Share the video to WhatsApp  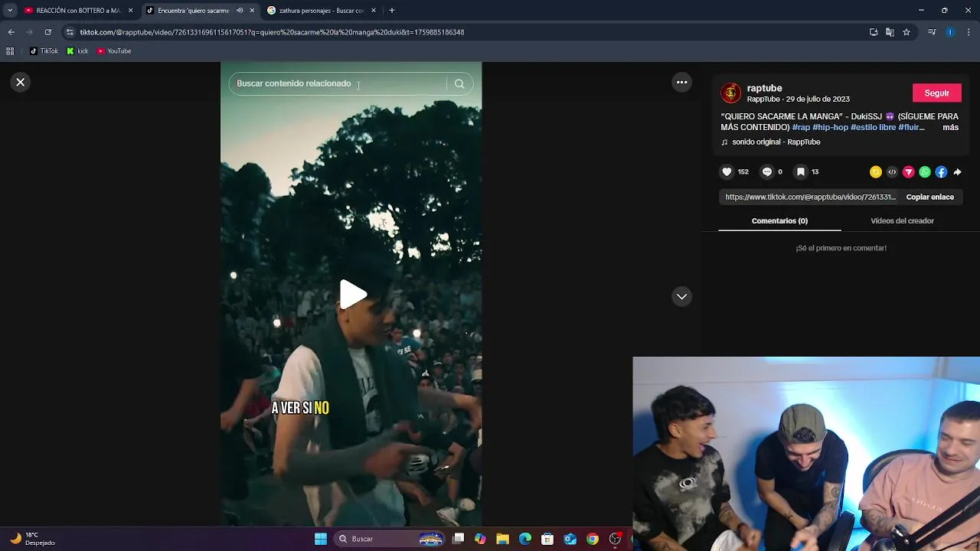[x=925, y=172]
